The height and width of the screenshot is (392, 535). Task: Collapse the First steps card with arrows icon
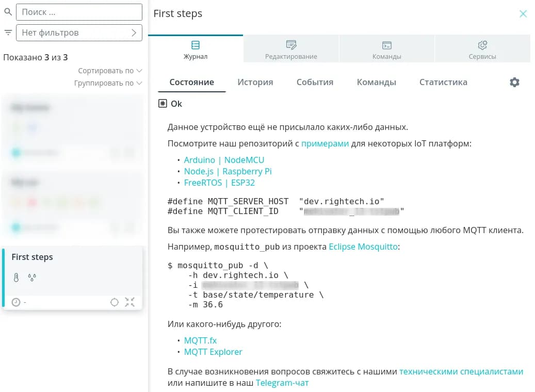tap(130, 302)
